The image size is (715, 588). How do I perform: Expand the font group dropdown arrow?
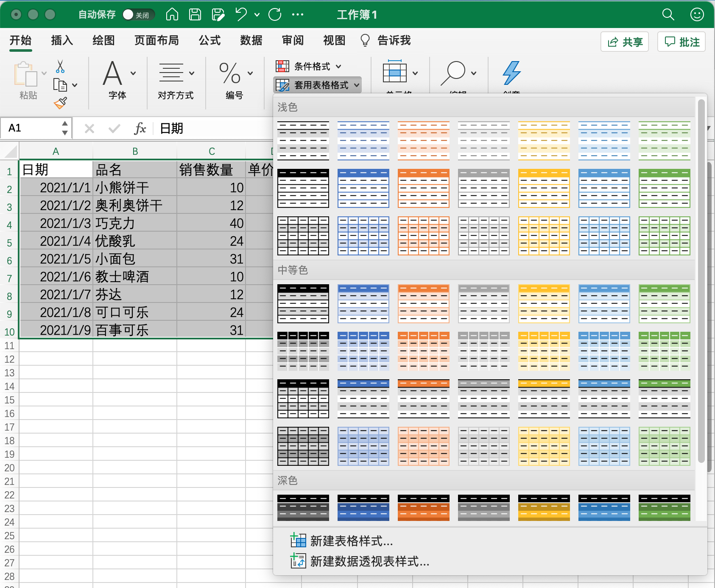click(133, 73)
